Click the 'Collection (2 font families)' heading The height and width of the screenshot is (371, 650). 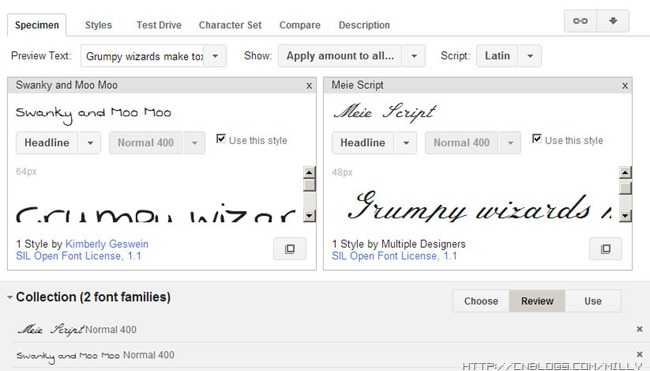(93, 297)
